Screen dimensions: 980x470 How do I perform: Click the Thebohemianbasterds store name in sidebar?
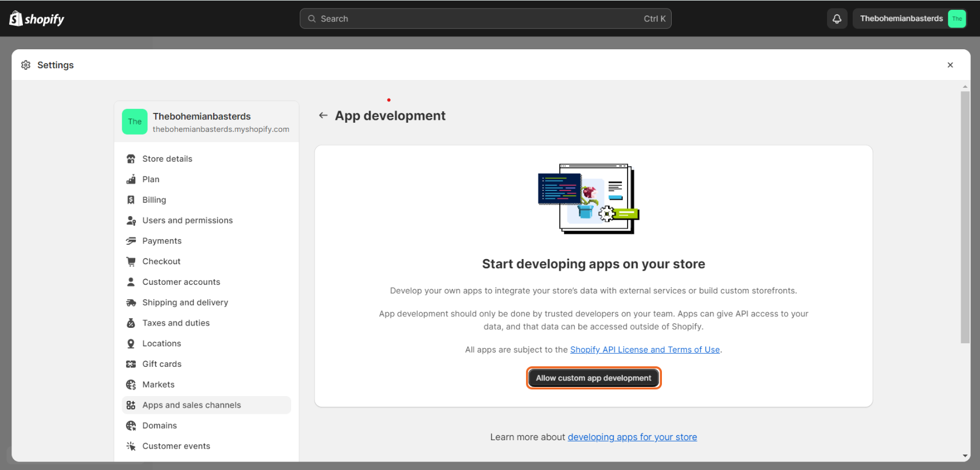[x=202, y=116]
